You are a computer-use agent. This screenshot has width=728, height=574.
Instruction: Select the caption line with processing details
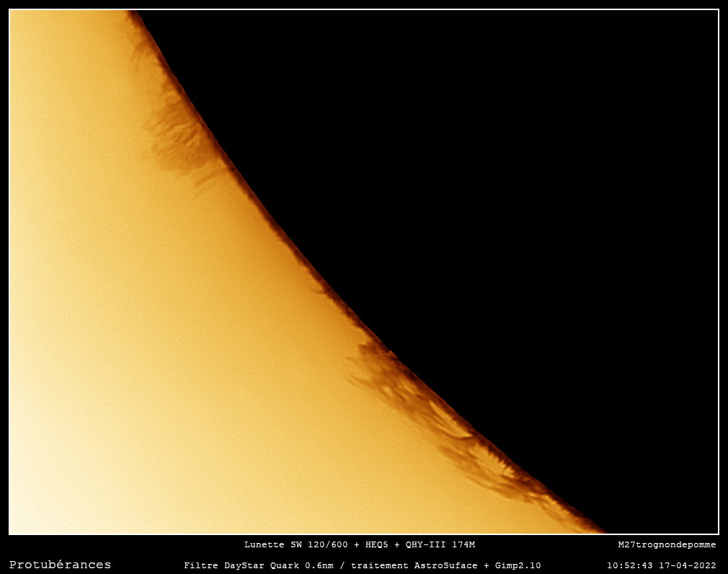pyautogui.click(x=363, y=565)
